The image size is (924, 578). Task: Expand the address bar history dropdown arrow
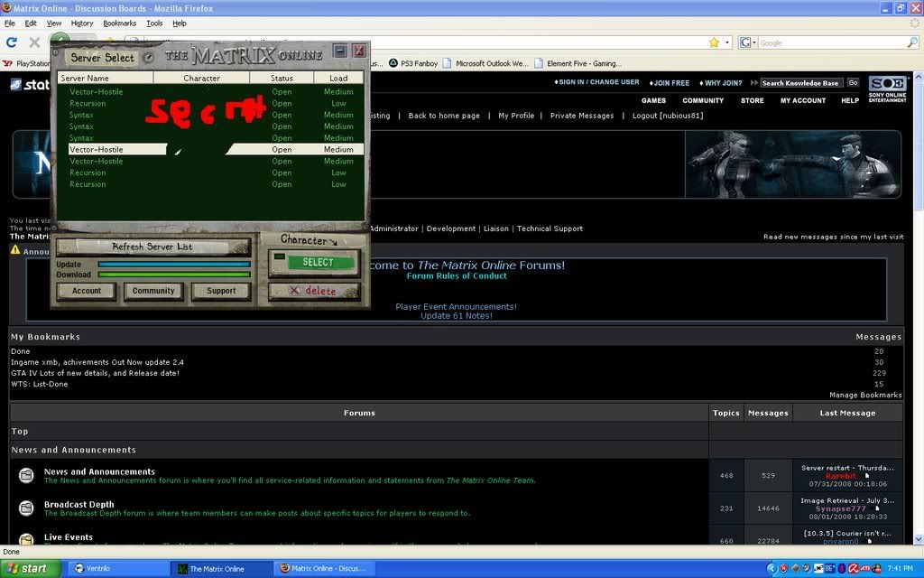pyautogui.click(x=726, y=42)
